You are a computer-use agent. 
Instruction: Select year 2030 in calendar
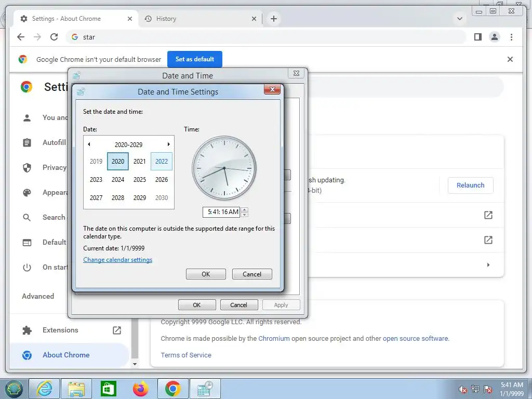tap(162, 198)
